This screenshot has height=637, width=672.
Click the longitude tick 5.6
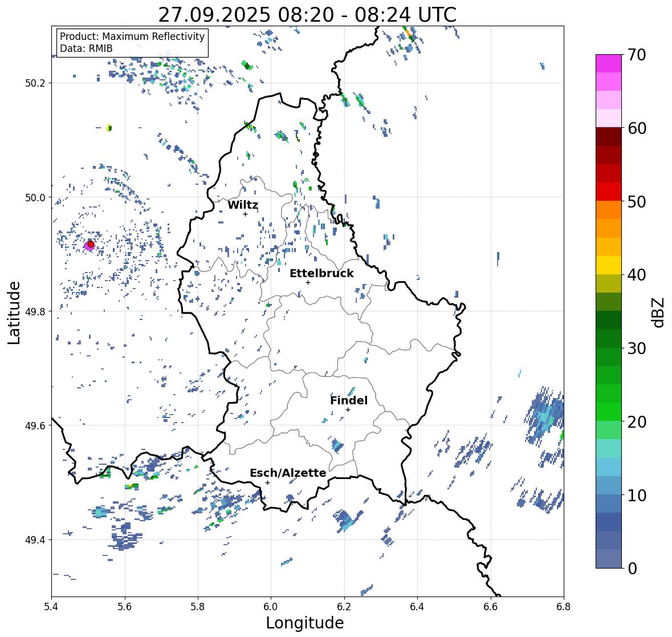click(125, 606)
